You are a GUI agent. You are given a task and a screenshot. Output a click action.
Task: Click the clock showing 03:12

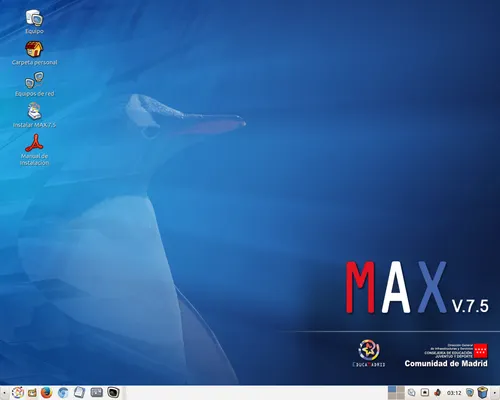click(x=454, y=393)
